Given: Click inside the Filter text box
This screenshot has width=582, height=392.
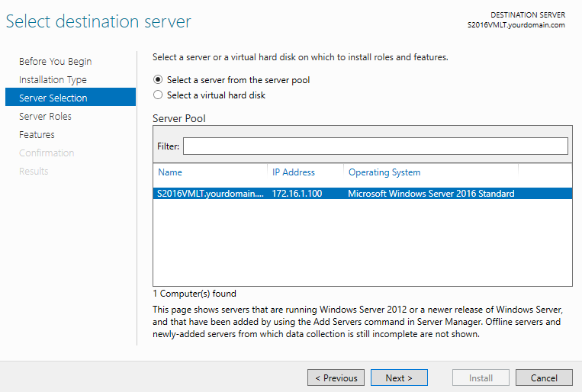Looking at the screenshot, I should [375, 146].
